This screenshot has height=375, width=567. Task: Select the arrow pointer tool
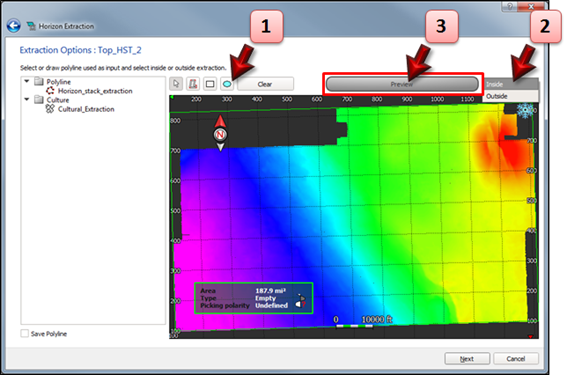[176, 84]
